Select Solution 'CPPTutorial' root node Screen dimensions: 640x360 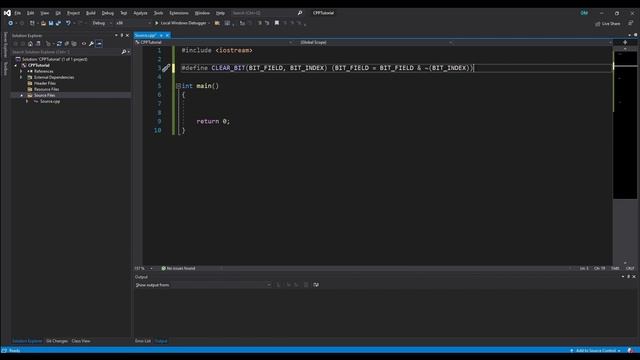(x=54, y=59)
